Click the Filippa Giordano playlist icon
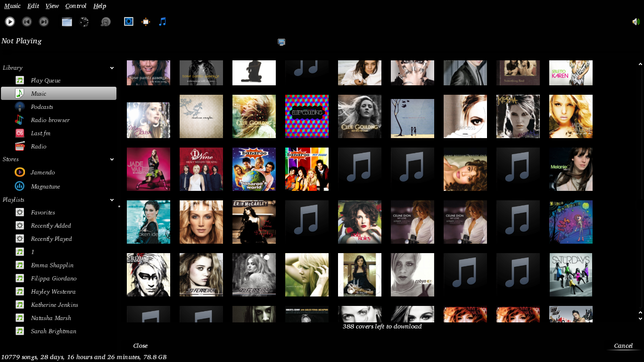Viewport: 644px width, 362px height. pyautogui.click(x=20, y=279)
